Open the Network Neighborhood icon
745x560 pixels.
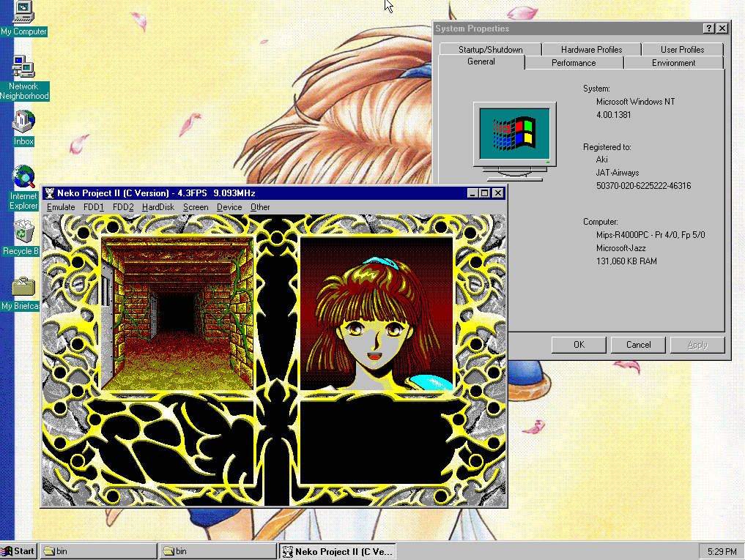pos(23,67)
